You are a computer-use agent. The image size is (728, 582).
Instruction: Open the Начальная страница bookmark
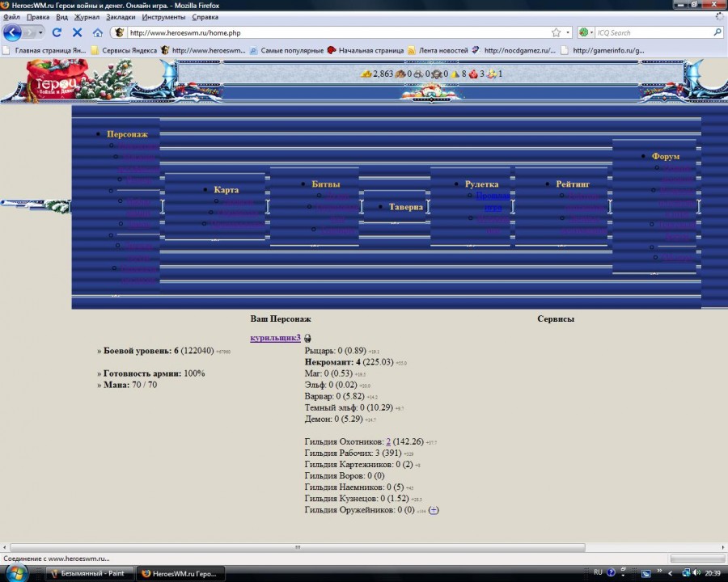coord(366,50)
